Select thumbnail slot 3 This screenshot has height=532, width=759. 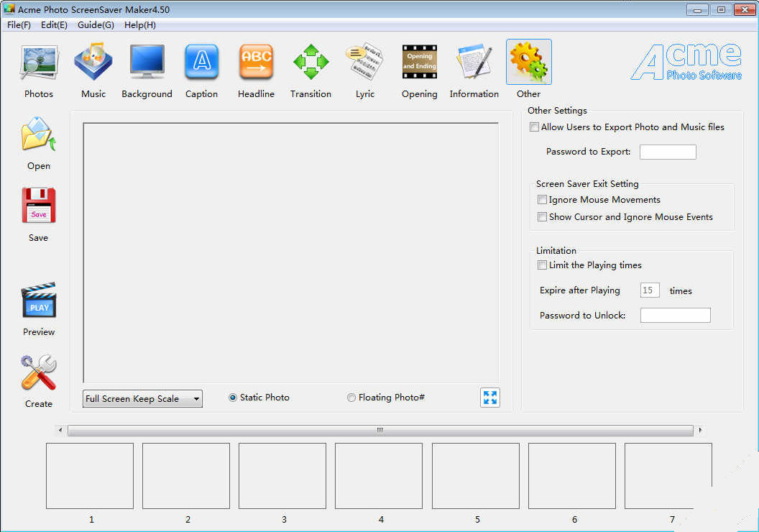(282, 476)
